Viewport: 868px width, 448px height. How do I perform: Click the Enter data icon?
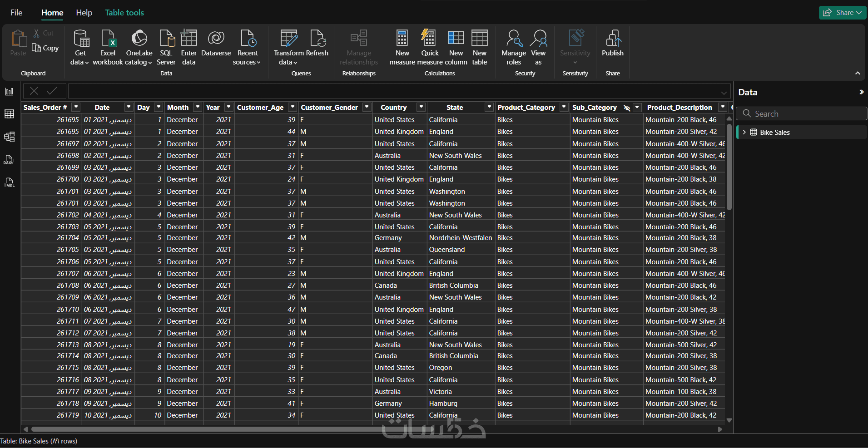(188, 38)
